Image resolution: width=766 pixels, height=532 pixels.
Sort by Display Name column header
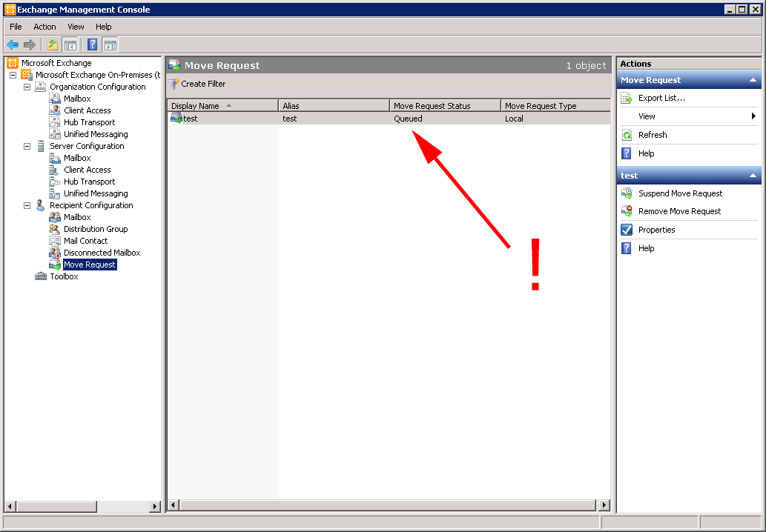pos(222,106)
